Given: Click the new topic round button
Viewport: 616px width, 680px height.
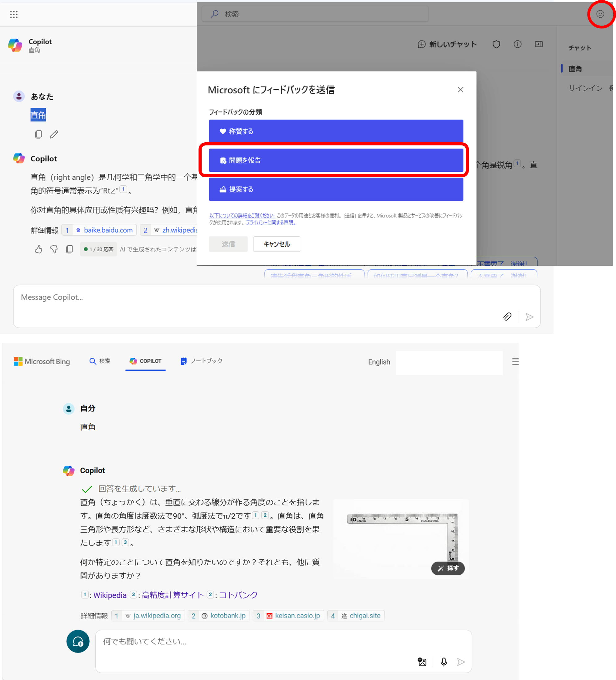Looking at the screenshot, I should (78, 641).
